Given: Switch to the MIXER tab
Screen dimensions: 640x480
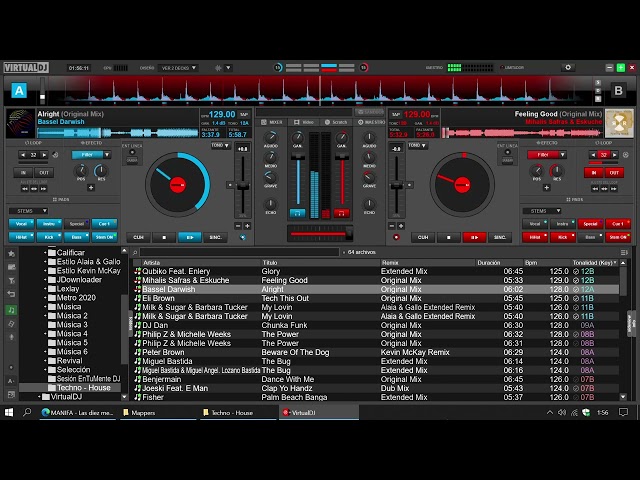Looking at the screenshot, I should point(272,122).
